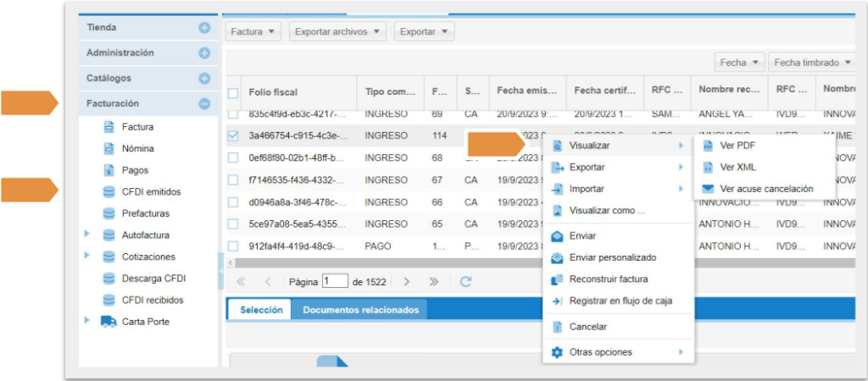This screenshot has height=381, width=868.
Task: Click the refresh icon in pagination bar
Action: (x=465, y=281)
